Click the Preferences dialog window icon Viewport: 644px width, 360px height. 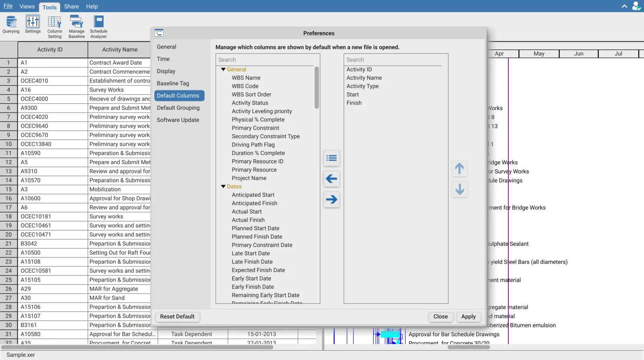coord(159,33)
